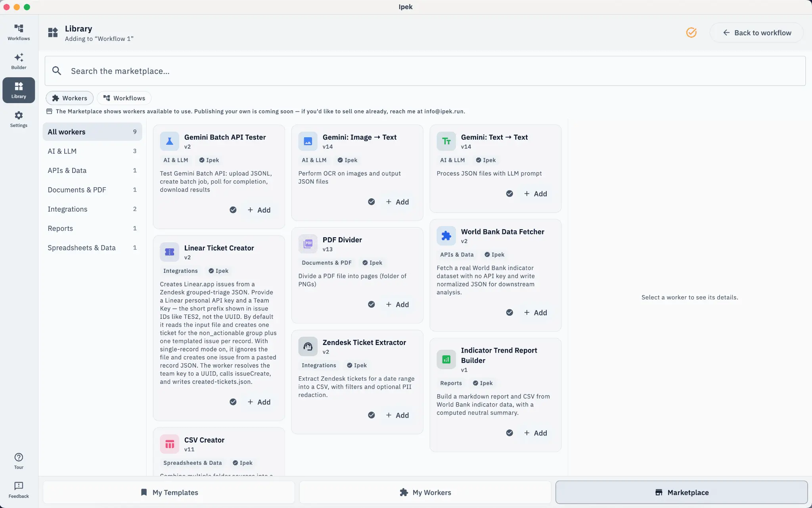Viewport: 812px width, 508px height.
Task: Open the Workflows sidebar section
Action: point(19,33)
